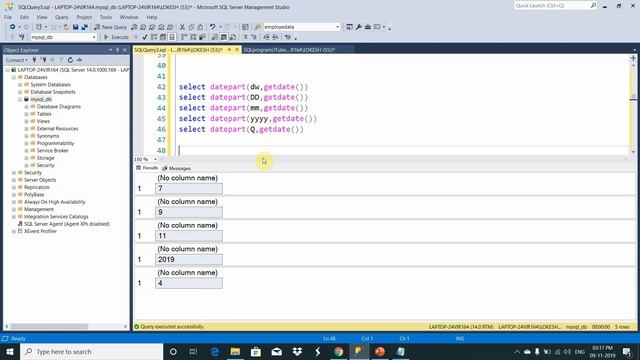Click the Cut scissors icon

point(182,27)
